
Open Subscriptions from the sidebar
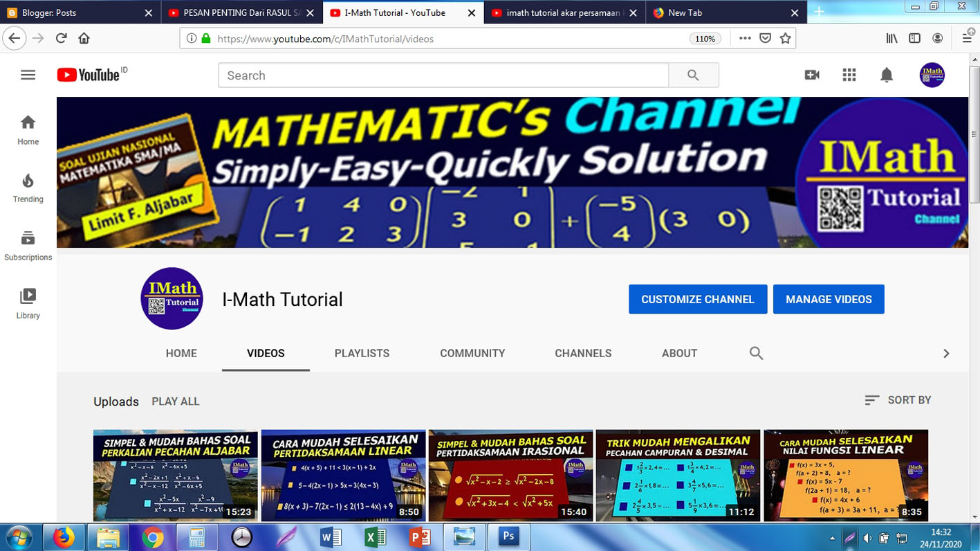click(28, 244)
